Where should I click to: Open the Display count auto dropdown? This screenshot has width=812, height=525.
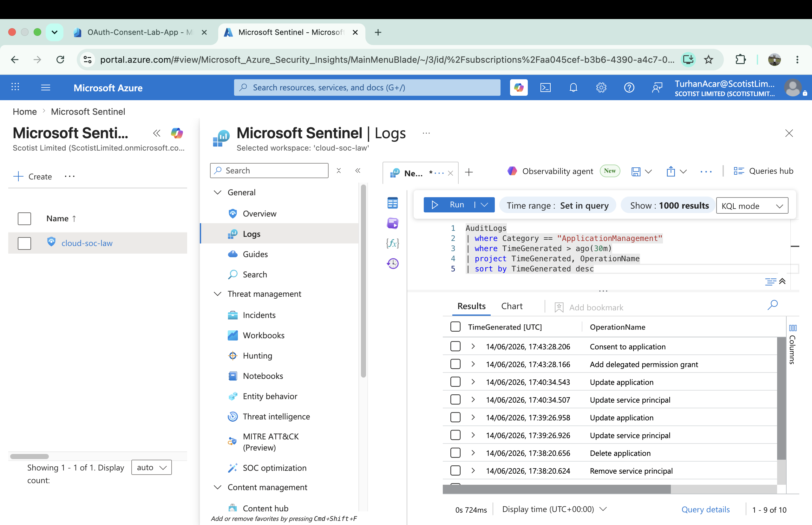(x=151, y=467)
